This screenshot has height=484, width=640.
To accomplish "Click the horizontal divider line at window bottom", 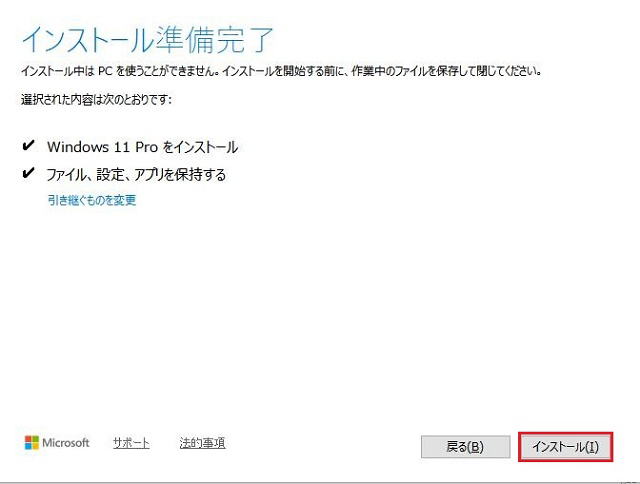I will tap(320, 470).
